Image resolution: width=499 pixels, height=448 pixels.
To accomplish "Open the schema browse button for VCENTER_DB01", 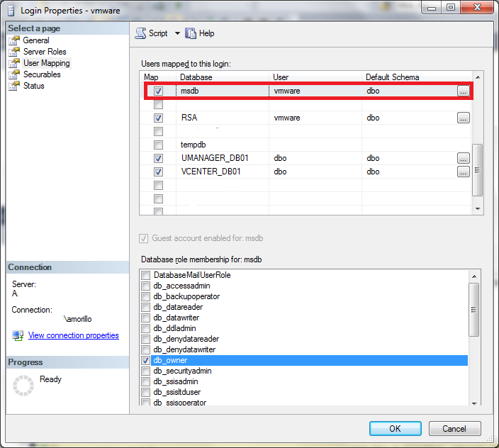I will (464, 172).
